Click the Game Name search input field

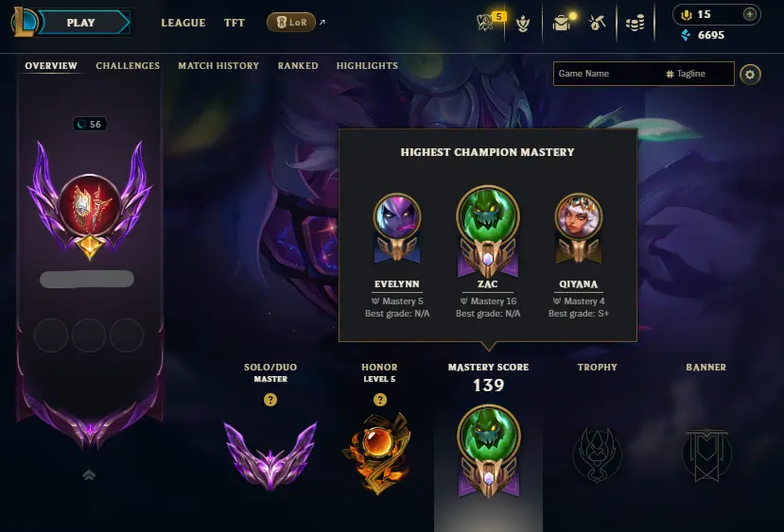click(608, 74)
